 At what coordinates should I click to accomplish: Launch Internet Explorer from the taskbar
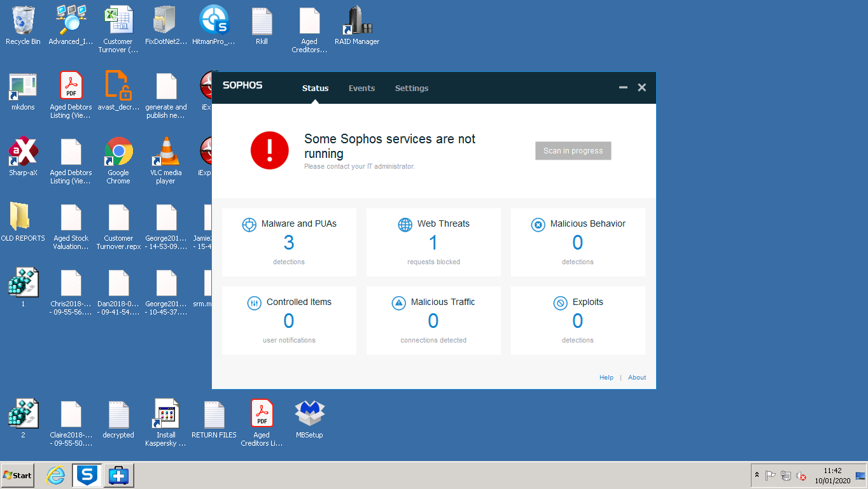56,475
